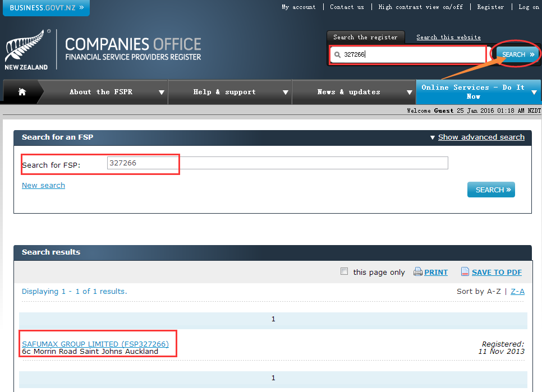Click the 'Sort by A-Z' text

pos(479,292)
